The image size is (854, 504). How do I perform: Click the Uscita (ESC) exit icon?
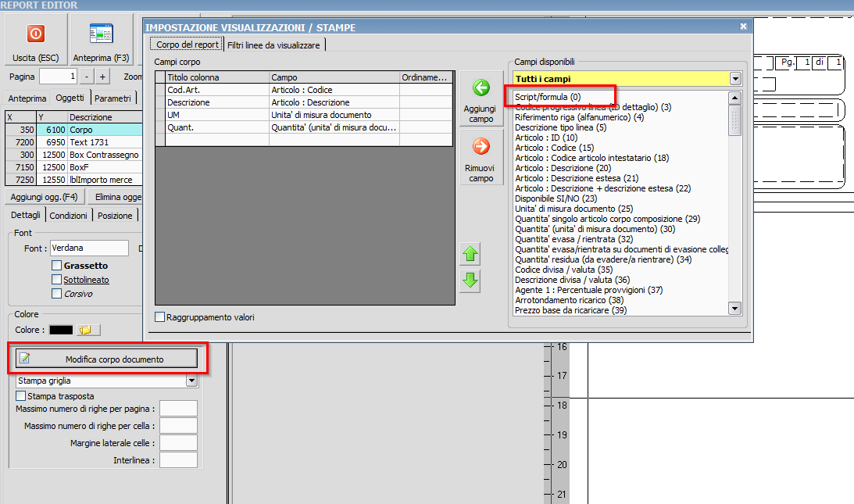pyautogui.click(x=35, y=34)
